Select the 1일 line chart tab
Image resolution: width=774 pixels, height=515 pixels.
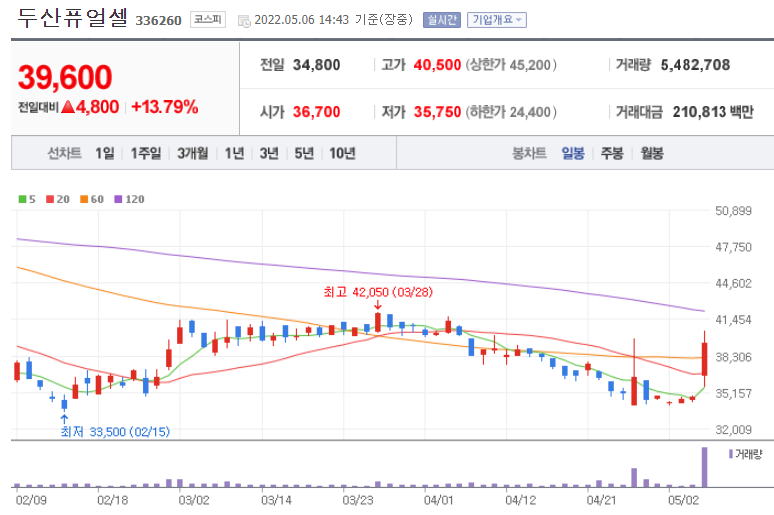pos(105,153)
